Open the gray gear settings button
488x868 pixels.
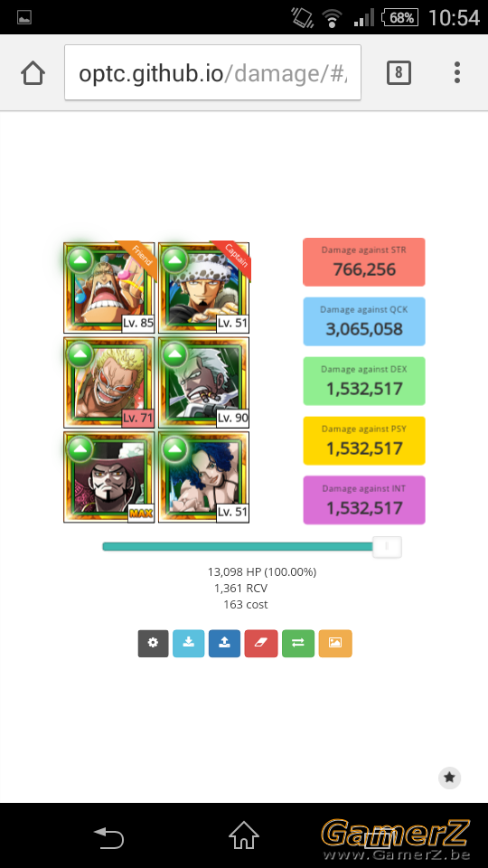153,643
